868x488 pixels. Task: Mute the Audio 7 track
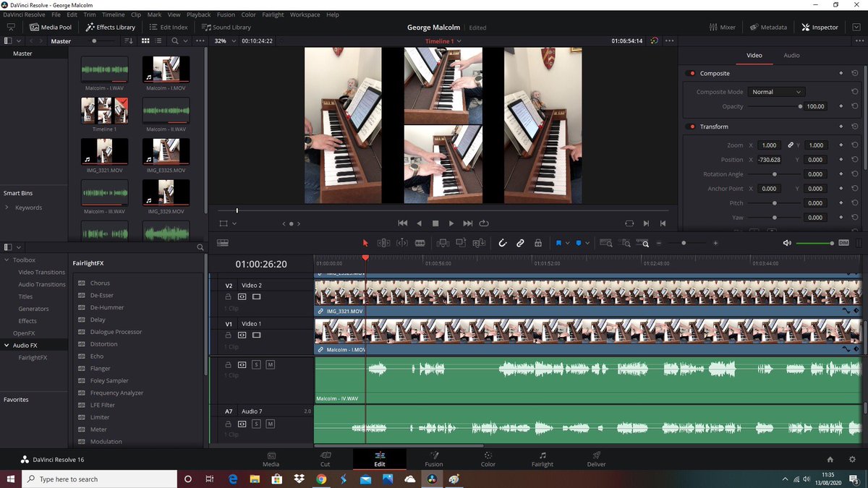coord(270,424)
